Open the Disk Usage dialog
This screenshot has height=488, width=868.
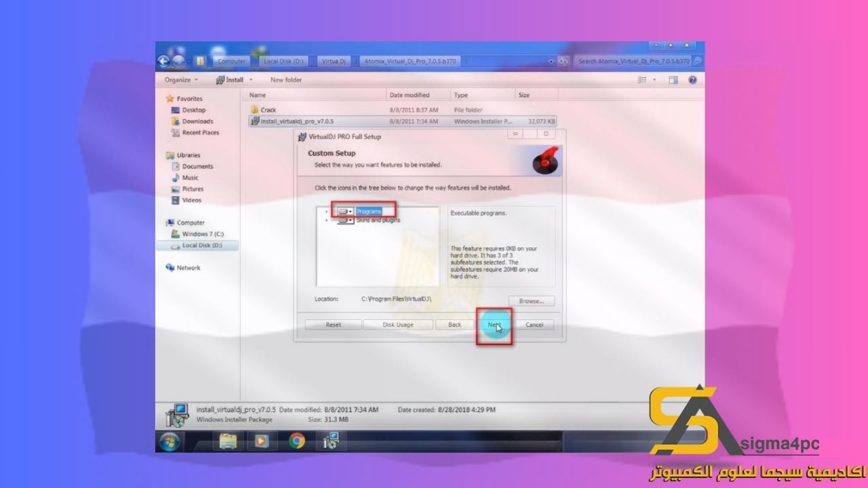pyautogui.click(x=398, y=325)
